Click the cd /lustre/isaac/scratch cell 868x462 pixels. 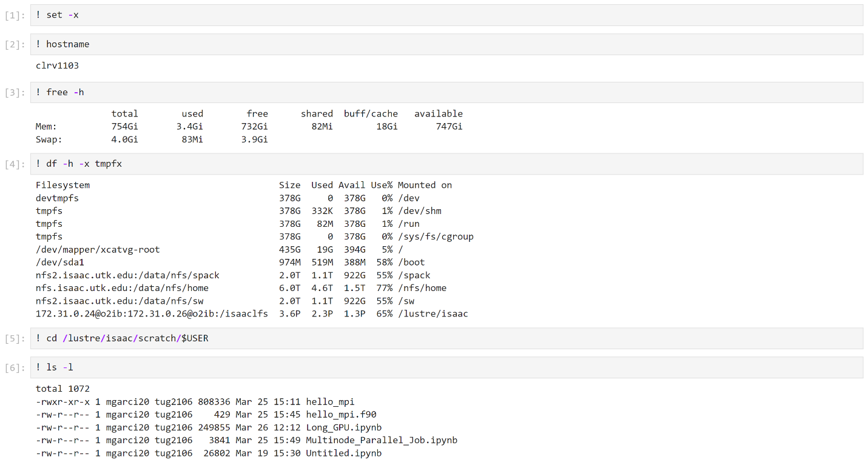tap(446, 338)
